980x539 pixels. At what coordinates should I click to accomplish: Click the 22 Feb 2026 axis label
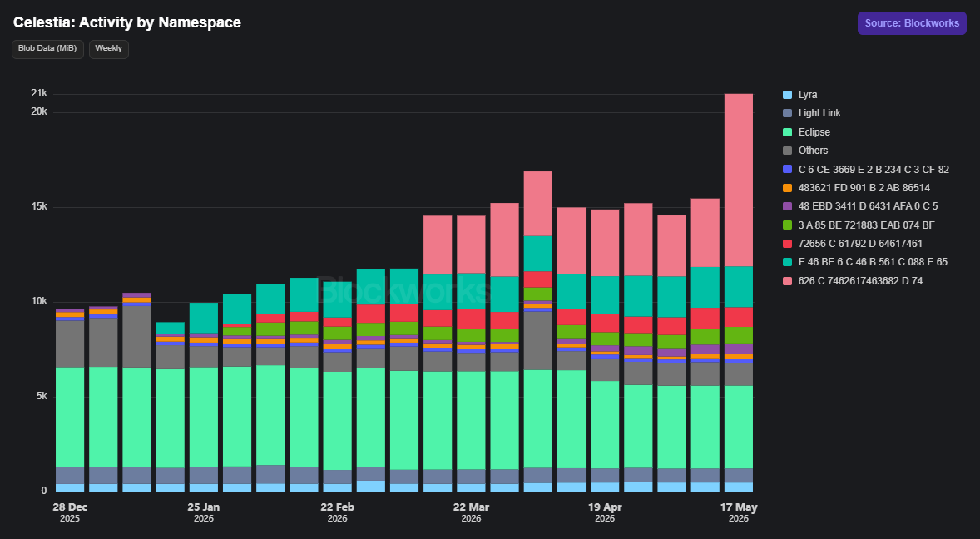(338, 512)
